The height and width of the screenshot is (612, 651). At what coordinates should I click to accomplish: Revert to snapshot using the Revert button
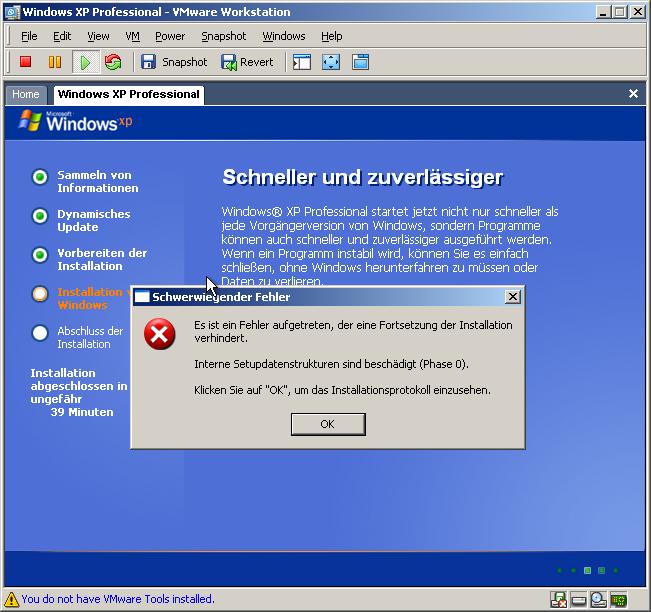click(x=247, y=62)
